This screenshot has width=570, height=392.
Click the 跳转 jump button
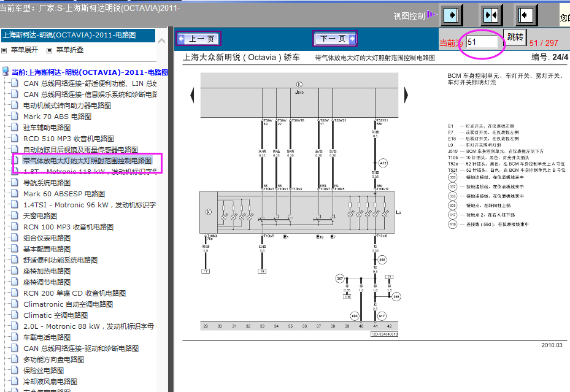pyautogui.click(x=515, y=37)
